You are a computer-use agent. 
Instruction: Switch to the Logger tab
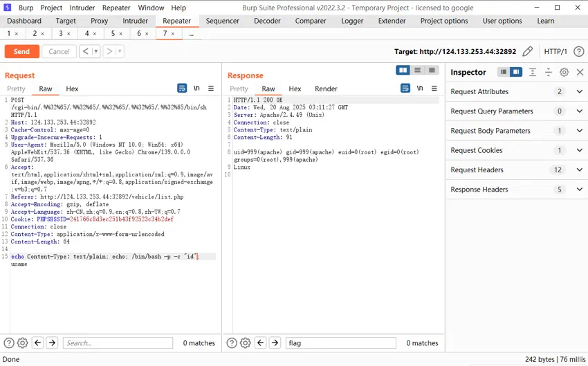352,21
